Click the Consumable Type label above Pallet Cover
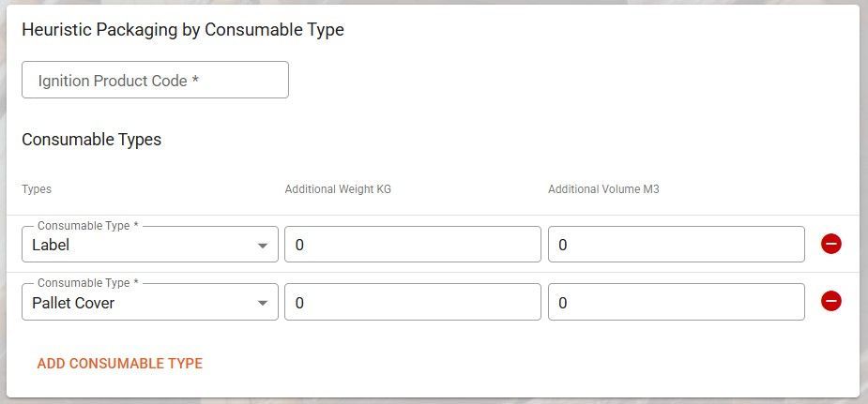868x404 pixels. pyautogui.click(x=87, y=283)
